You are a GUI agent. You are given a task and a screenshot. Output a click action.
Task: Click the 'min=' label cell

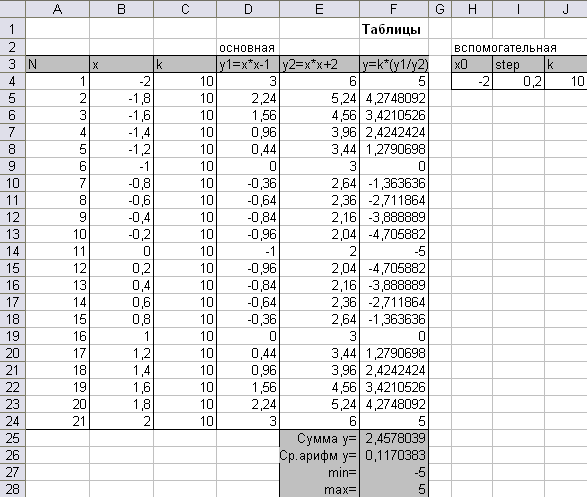point(319,472)
